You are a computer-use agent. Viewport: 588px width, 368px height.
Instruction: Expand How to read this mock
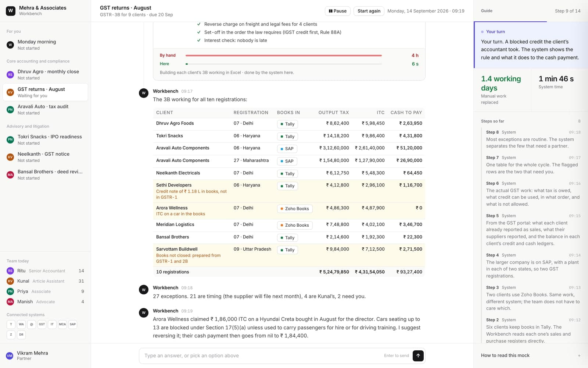(x=531, y=355)
